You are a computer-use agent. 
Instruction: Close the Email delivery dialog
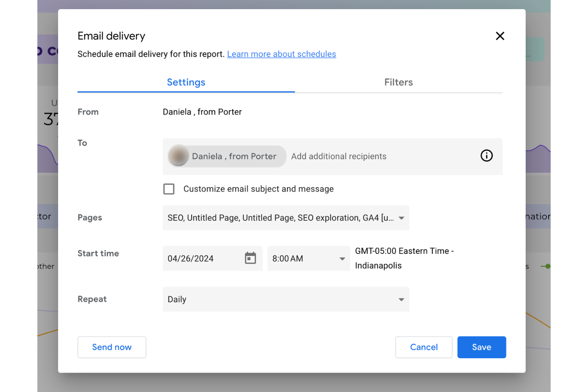coord(500,36)
